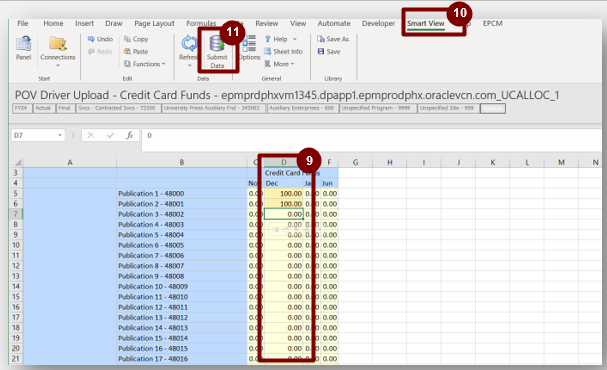Viewport: 607px width, 370px height.
Task: Select Dec cell for Publication 6 - 48005
Action: (283, 245)
